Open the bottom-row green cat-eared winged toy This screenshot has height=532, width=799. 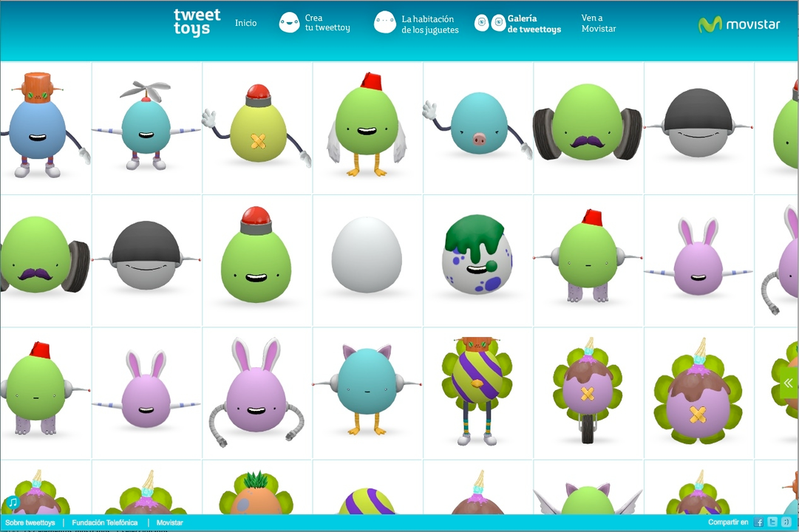(588, 498)
